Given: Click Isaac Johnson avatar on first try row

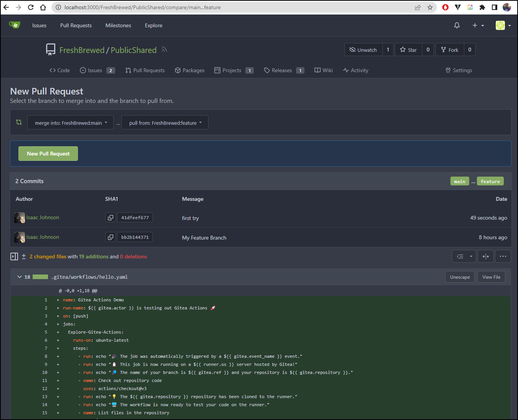Looking at the screenshot, I should coord(20,218).
